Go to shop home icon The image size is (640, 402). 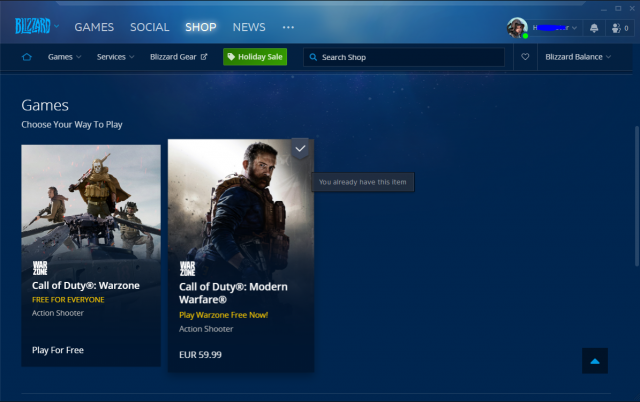27,57
